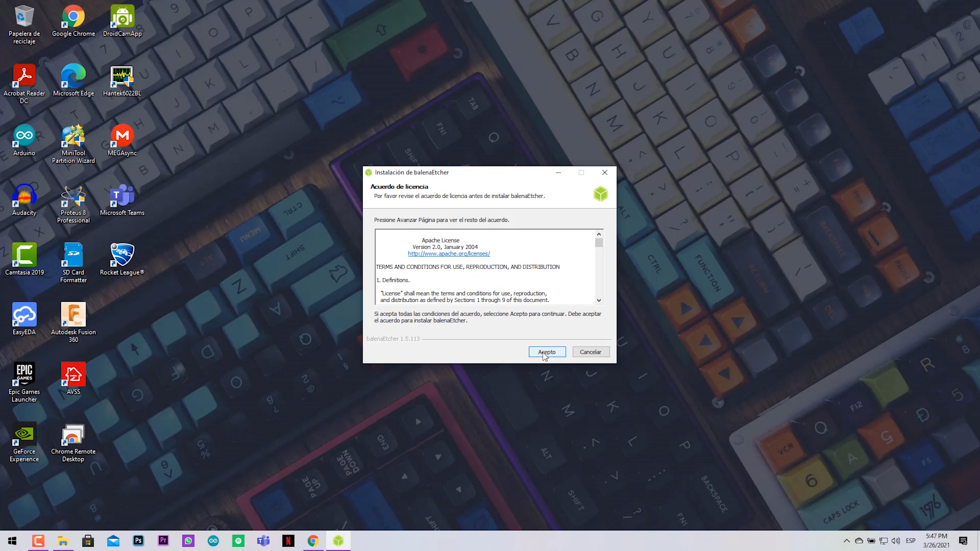The image size is (980, 551).
Task: Select the Audacity desktop icon
Action: coord(24,199)
